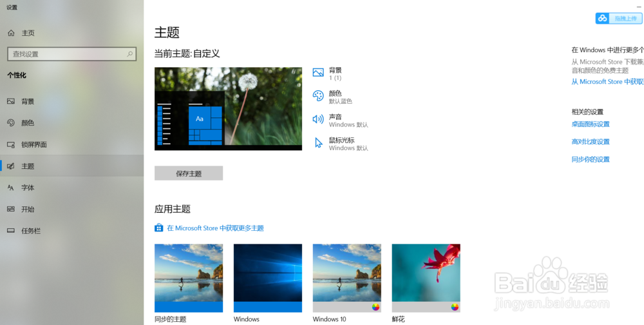Screen dimensions: 644x325
Task: Open 从 Microsoft Store 中获取 link on right
Action: 607,81
